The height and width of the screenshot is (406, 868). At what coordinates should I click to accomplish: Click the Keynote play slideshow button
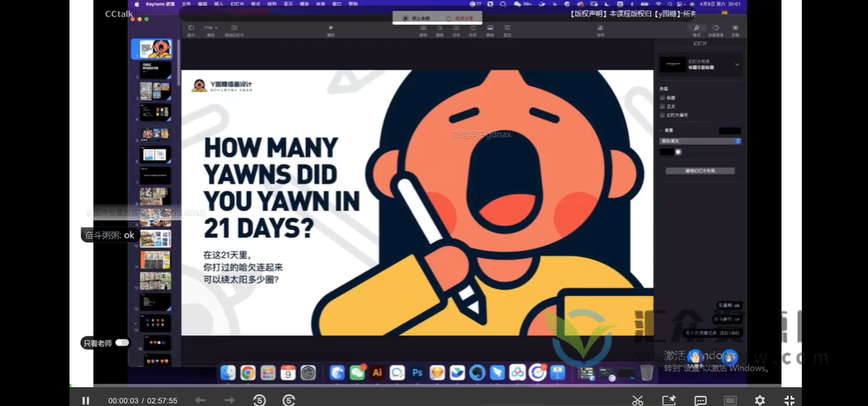click(331, 29)
